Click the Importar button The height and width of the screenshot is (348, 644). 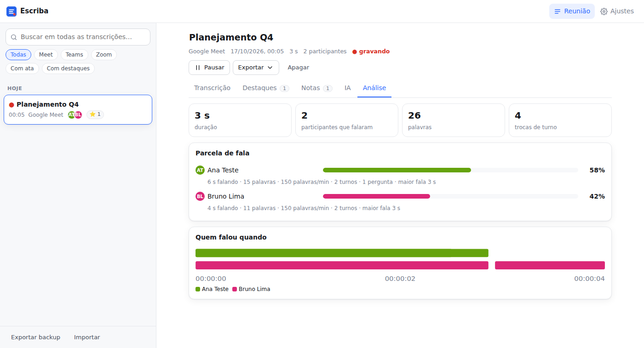point(87,337)
